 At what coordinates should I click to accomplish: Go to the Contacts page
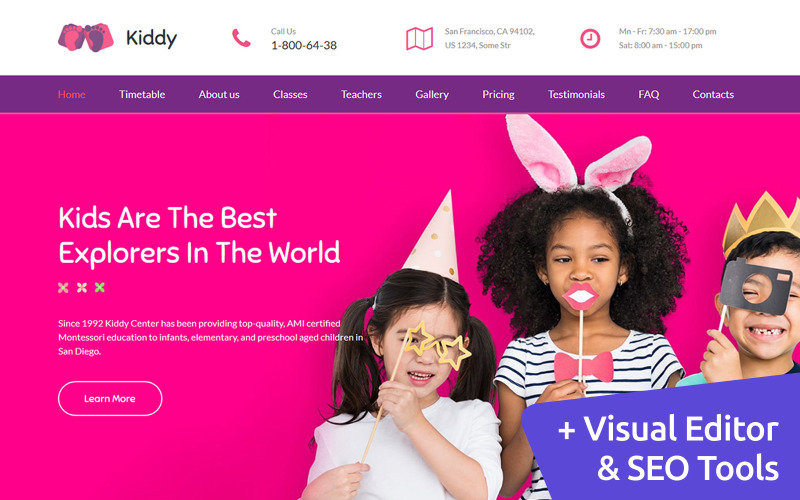(x=713, y=94)
